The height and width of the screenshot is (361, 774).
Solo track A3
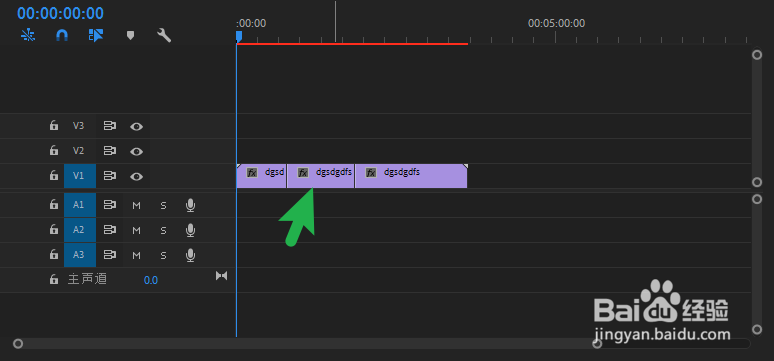click(163, 255)
